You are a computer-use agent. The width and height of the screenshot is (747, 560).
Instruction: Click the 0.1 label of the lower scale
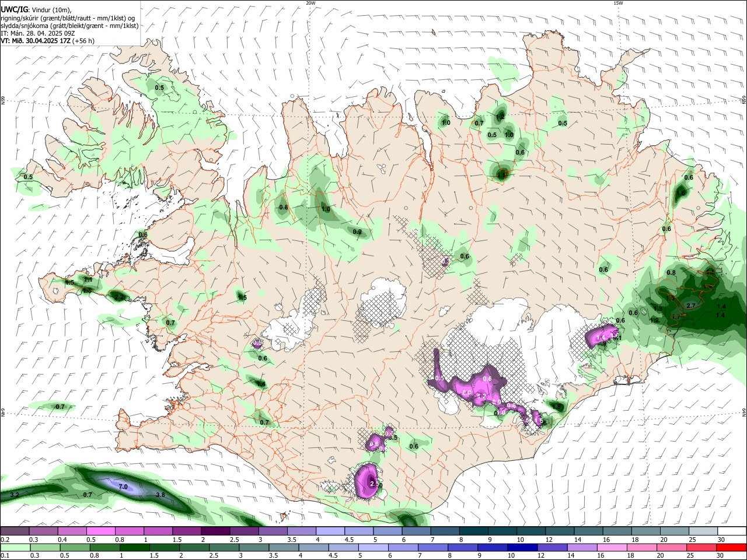pyautogui.click(x=5, y=556)
